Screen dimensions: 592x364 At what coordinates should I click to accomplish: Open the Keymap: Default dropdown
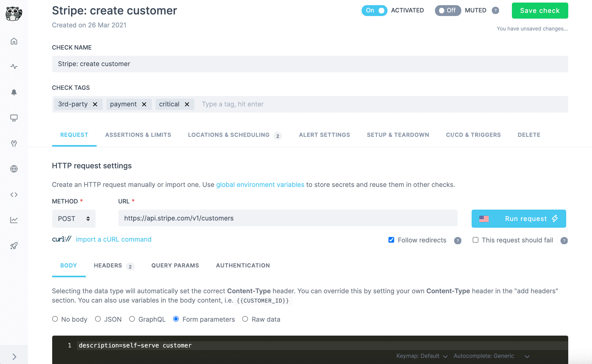point(422,356)
